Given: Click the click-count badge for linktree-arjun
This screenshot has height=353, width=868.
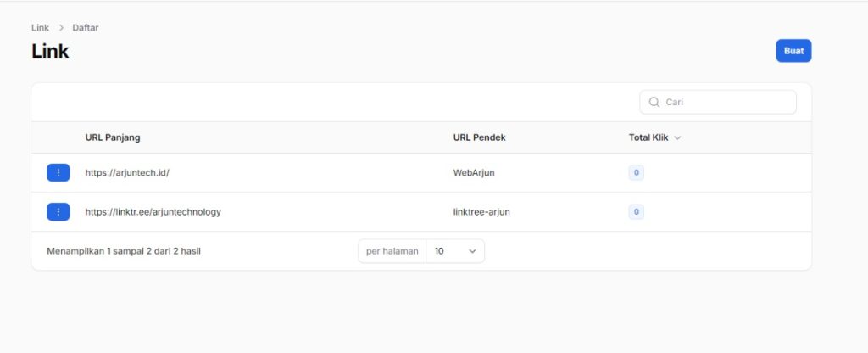Looking at the screenshot, I should 637,211.
